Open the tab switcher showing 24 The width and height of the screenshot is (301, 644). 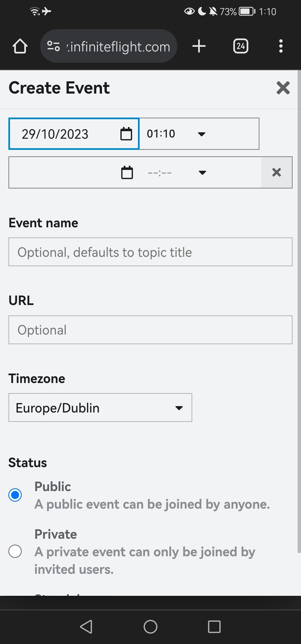(x=241, y=46)
